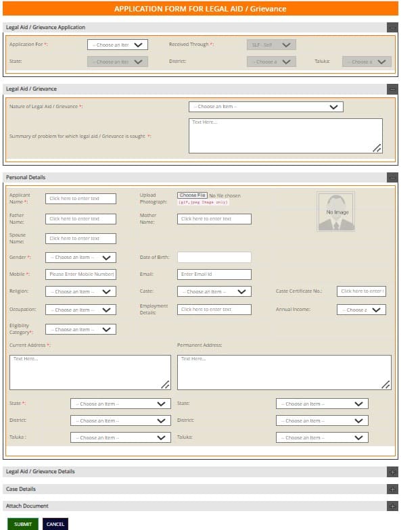Expand the Case Details section
Image resolution: width=420 pixels, height=530 pixels.
pos(392,489)
